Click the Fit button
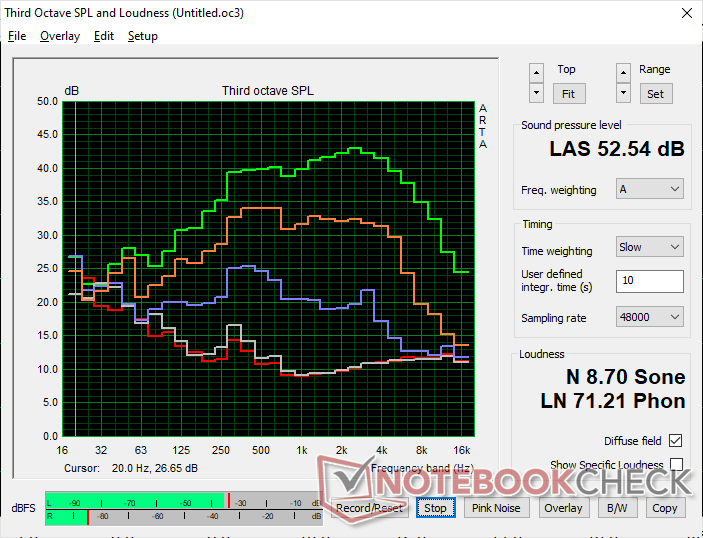This screenshot has height=538, width=703. 568,94
